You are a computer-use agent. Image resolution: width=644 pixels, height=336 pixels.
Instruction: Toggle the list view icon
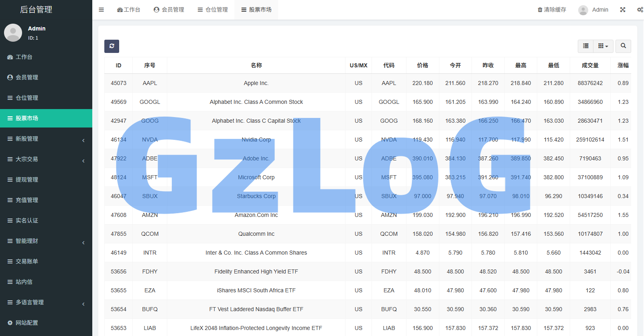(586, 46)
